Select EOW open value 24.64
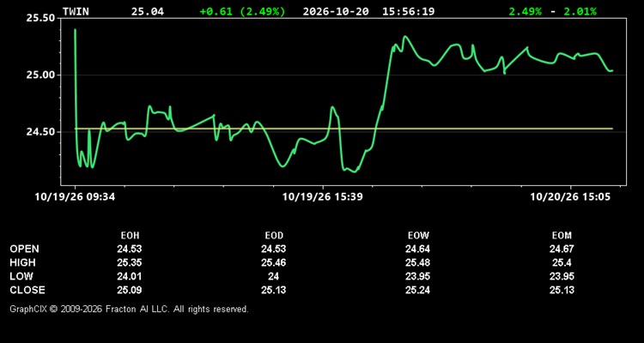Screen dimensions: 644x343 click(417, 249)
